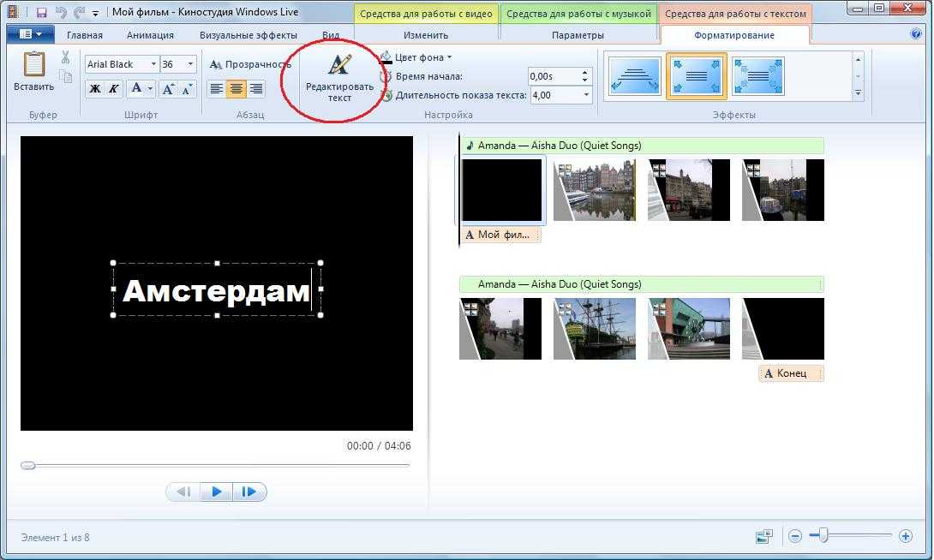Click the Конец caption on the storyboard

point(791,373)
